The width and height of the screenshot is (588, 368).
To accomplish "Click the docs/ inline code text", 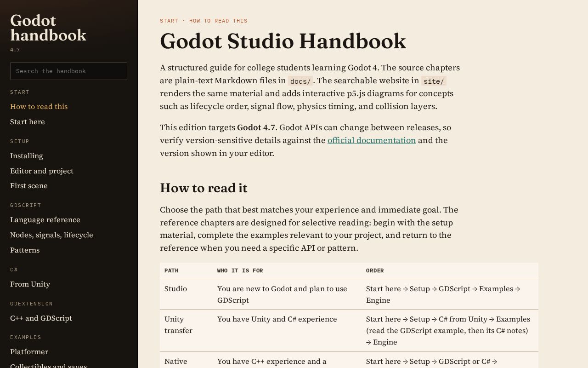I will pos(300,81).
